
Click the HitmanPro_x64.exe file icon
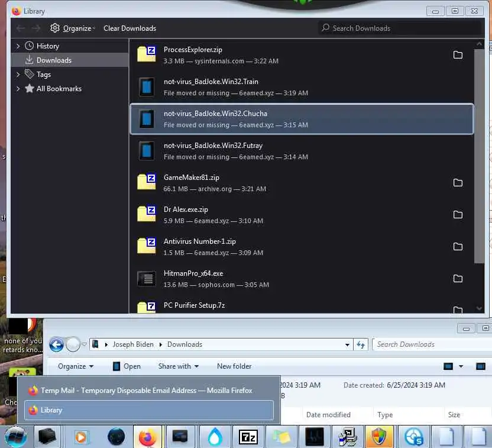pyautogui.click(x=147, y=279)
